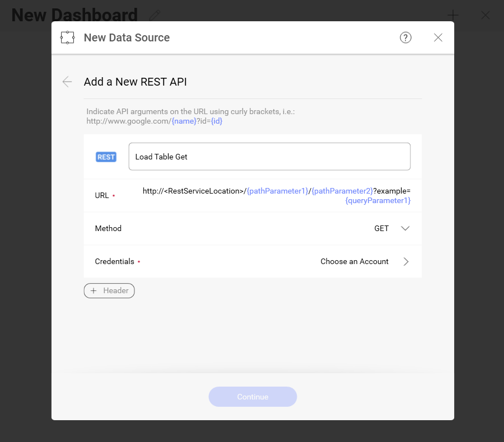Click the {queryParameter1} token in URL

click(x=378, y=200)
